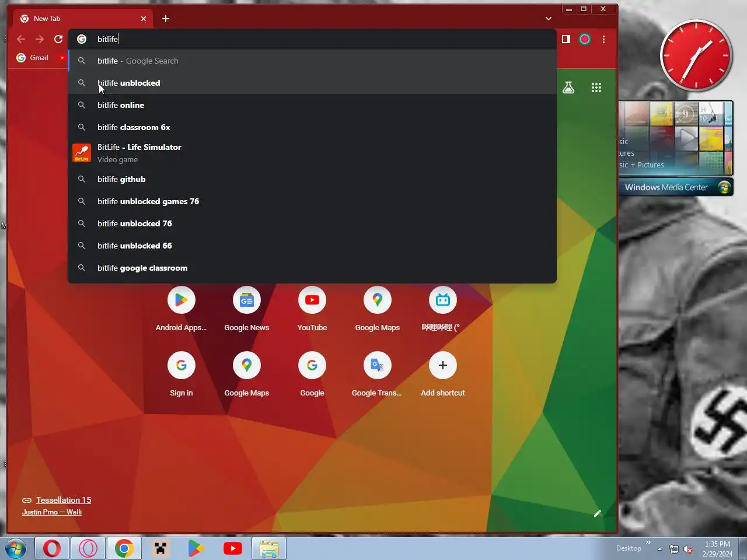Image resolution: width=747 pixels, height=560 pixels.
Task: Open the network tray icon
Action: tap(674, 549)
